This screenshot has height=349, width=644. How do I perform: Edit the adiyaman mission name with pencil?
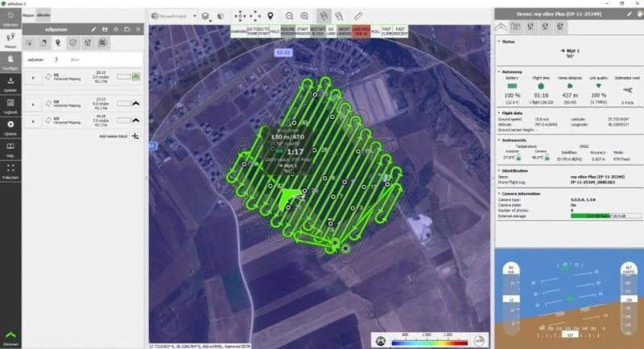(94, 28)
